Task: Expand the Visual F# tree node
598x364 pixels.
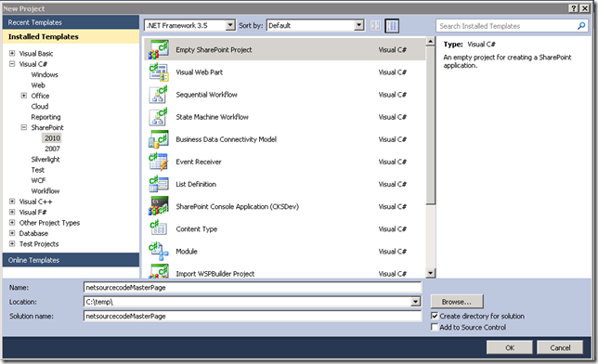Action: click(12, 212)
